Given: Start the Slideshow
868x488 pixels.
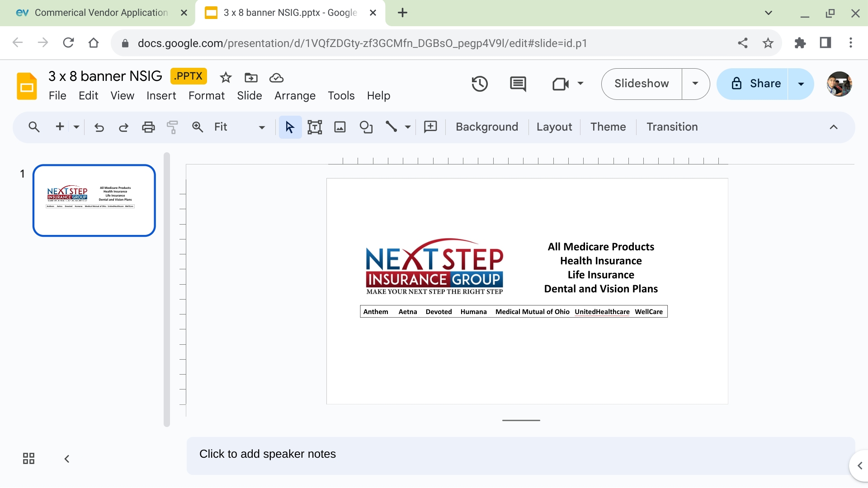Looking at the screenshot, I should click(642, 84).
